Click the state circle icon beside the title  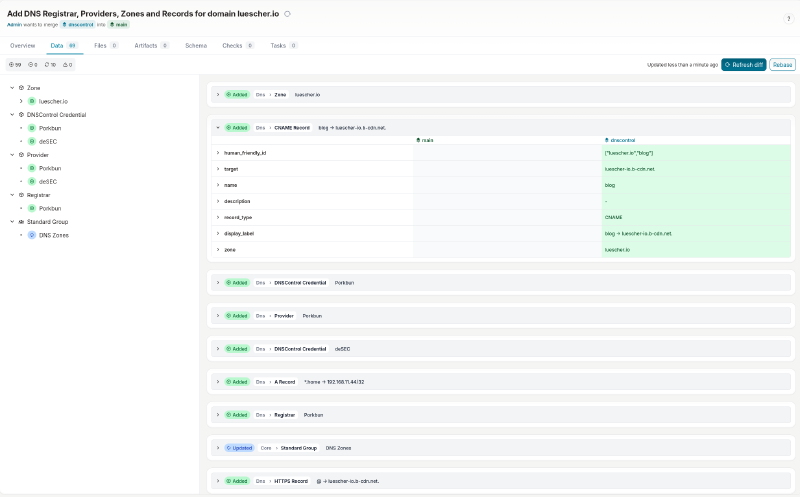coord(287,14)
